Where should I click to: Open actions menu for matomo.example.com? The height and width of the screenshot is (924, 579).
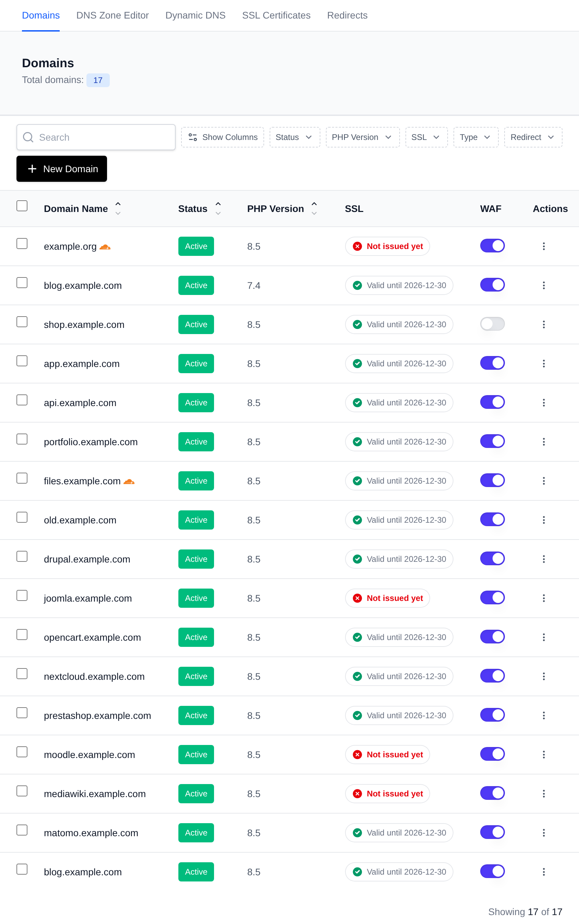[x=543, y=832]
